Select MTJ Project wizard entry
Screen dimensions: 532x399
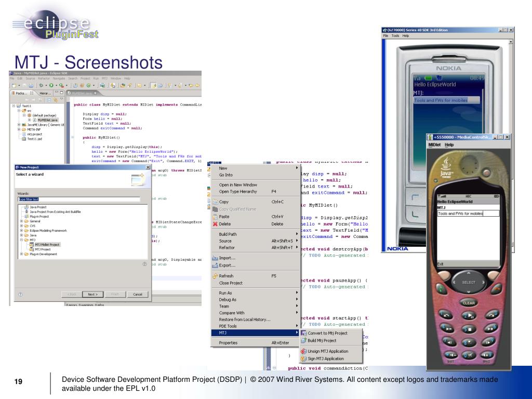43,249
